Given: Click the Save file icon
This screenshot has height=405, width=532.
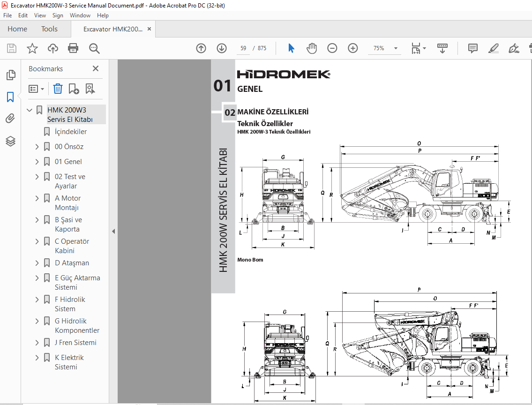Looking at the screenshot, I should (x=12, y=48).
